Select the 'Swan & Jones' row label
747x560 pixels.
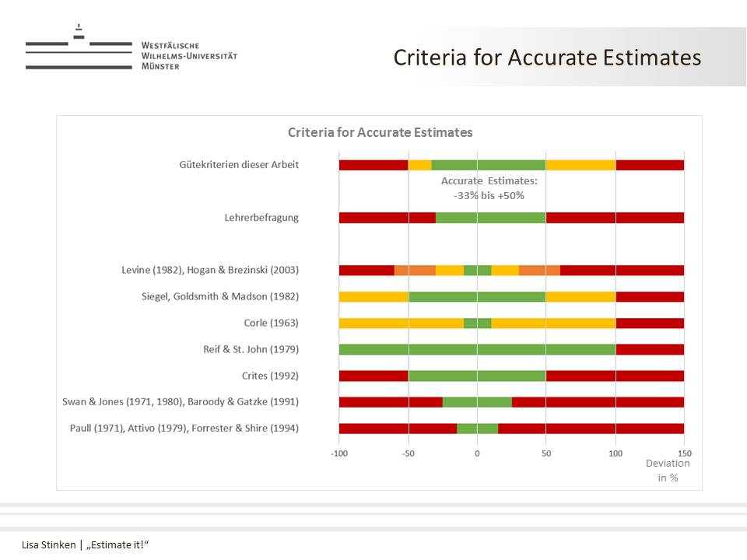(x=181, y=402)
